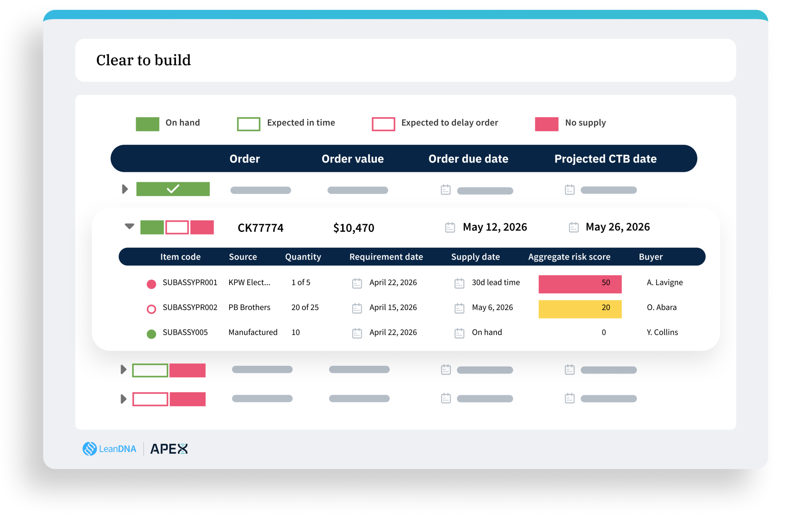Click the solid red No supply segment of CK77774
This screenshot has width=812, height=514.
click(x=202, y=227)
